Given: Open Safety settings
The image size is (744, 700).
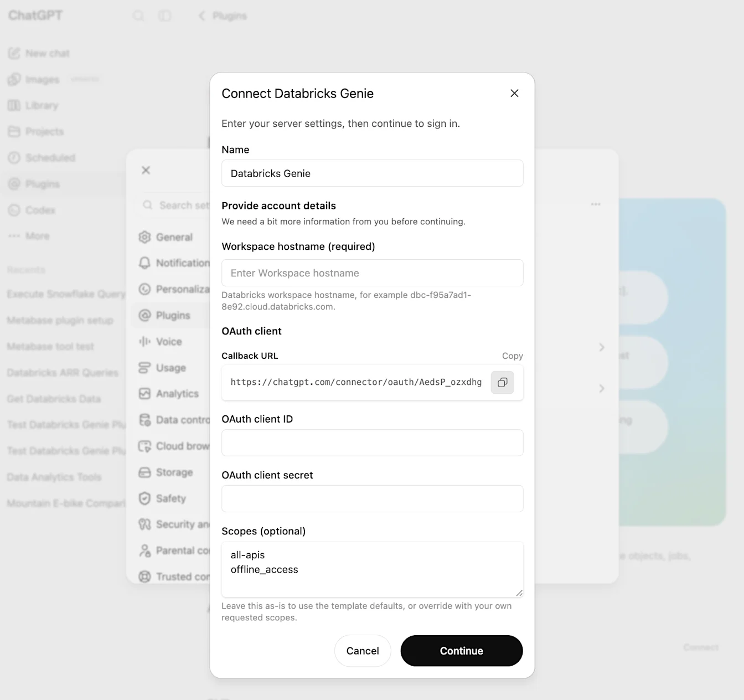Looking at the screenshot, I should (170, 498).
